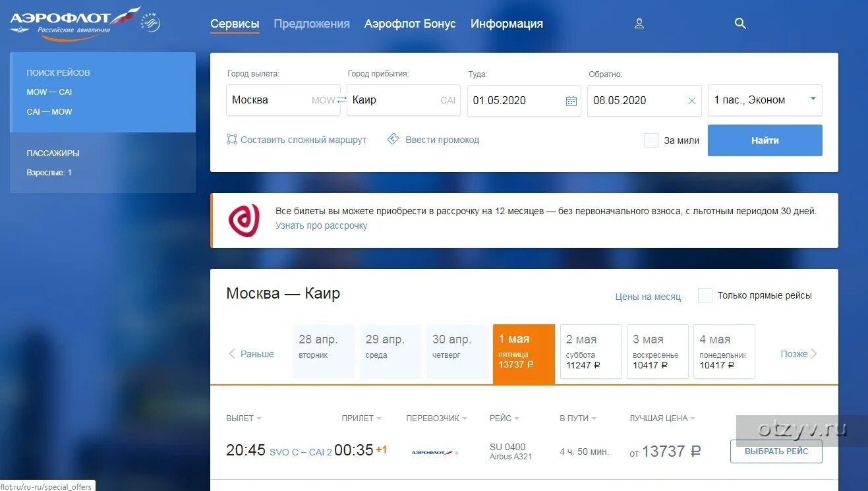Click the SVO C – CAI 2 route text
This screenshot has height=491, width=868.
pos(301,452)
